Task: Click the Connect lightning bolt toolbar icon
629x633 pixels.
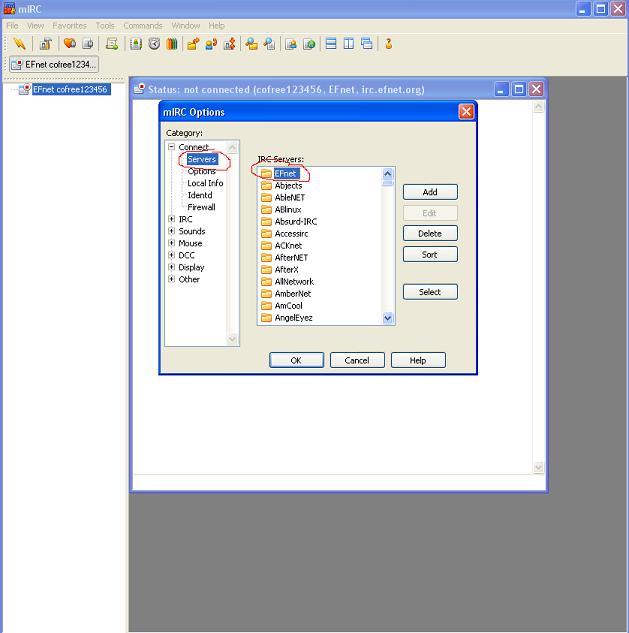Action: coord(19,44)
